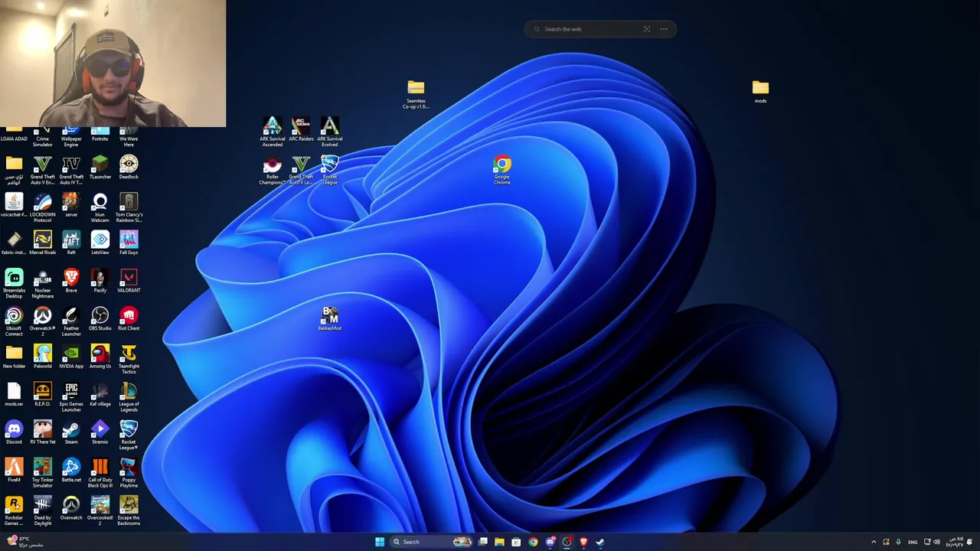Open Teamfight Tactics shortcut

point(129,359)
